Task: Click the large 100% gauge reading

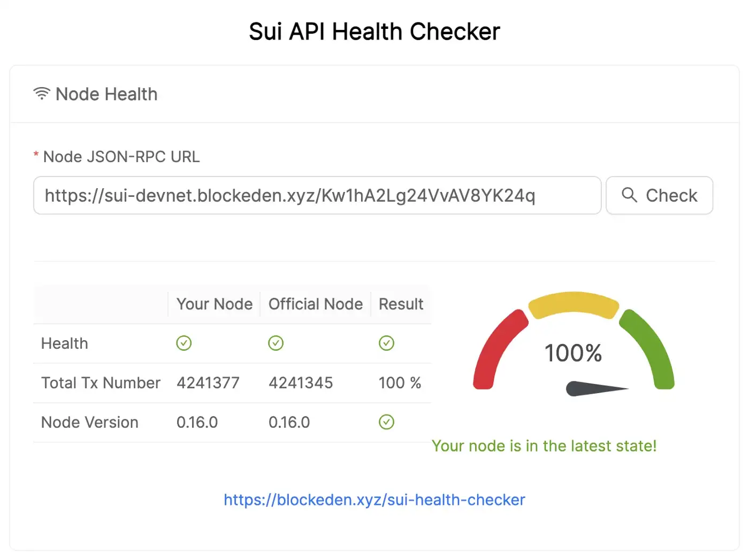Action: coord(573,353)
